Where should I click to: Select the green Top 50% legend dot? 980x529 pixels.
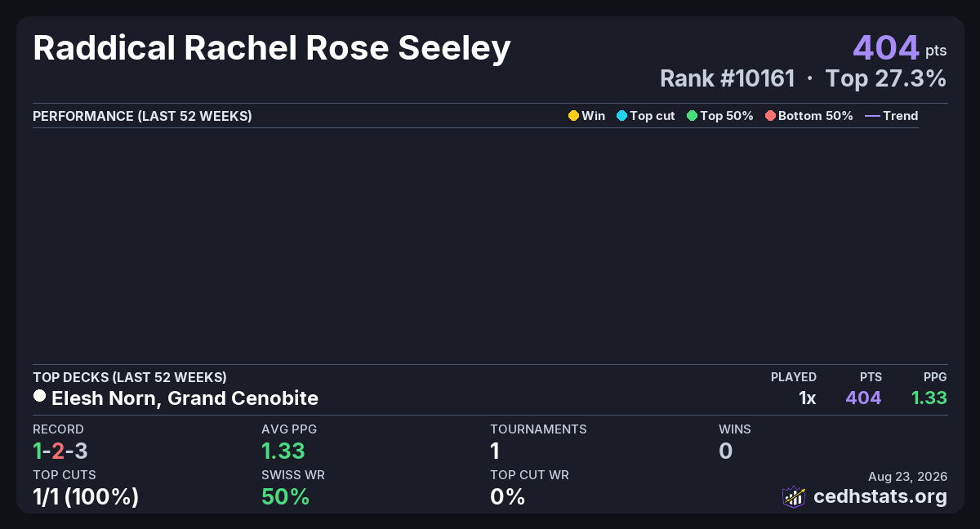tap(693, 116)
